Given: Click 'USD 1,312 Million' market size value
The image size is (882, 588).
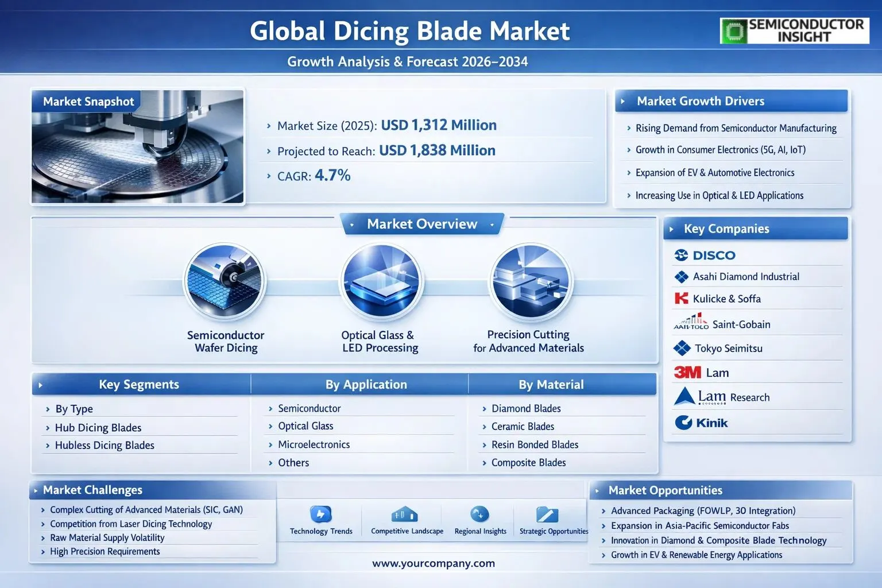Looking at the screenshot, I should click(439, 125).
